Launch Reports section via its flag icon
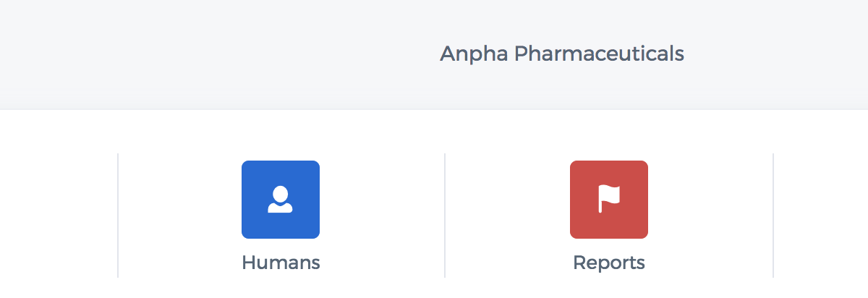Viewport: 868px width, 298px height. pos(609,200)
